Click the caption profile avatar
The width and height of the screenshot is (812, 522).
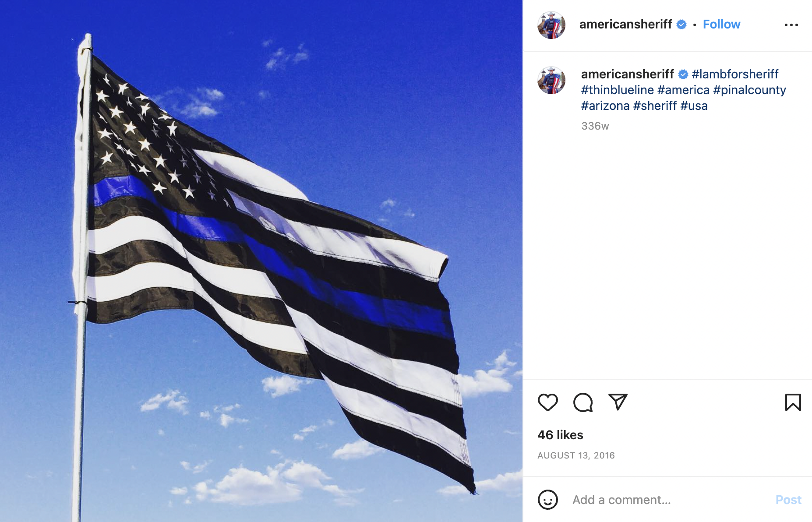tap(551, 80)
